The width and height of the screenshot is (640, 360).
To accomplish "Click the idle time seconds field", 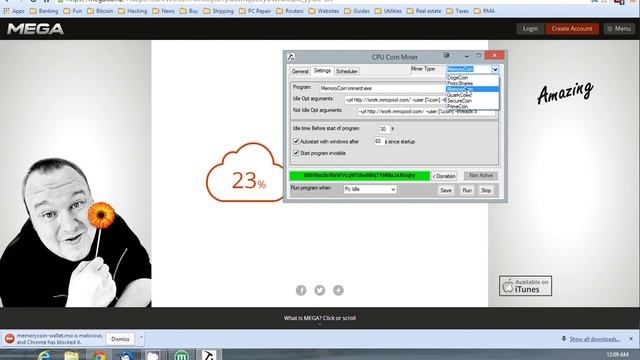I will point(384,129).
